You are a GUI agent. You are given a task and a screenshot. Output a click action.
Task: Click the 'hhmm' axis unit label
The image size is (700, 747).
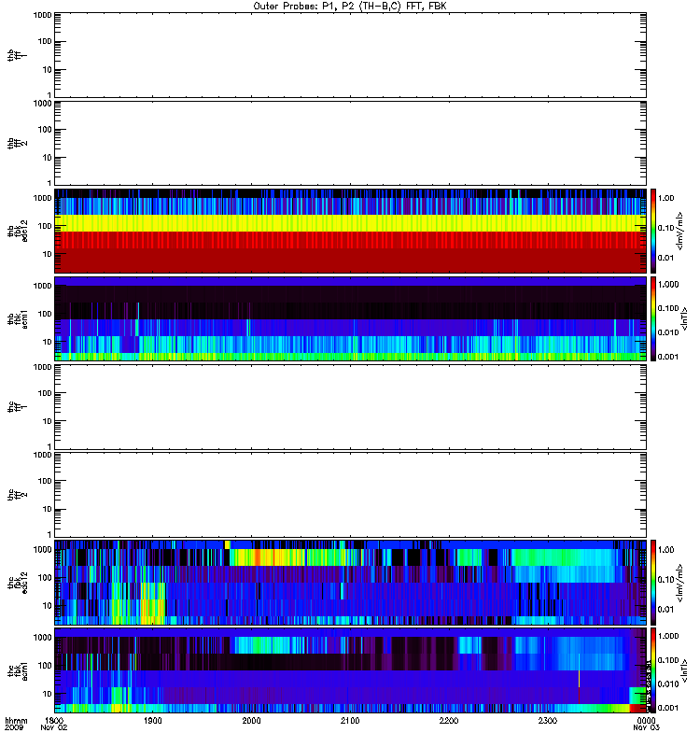(16, 720)
